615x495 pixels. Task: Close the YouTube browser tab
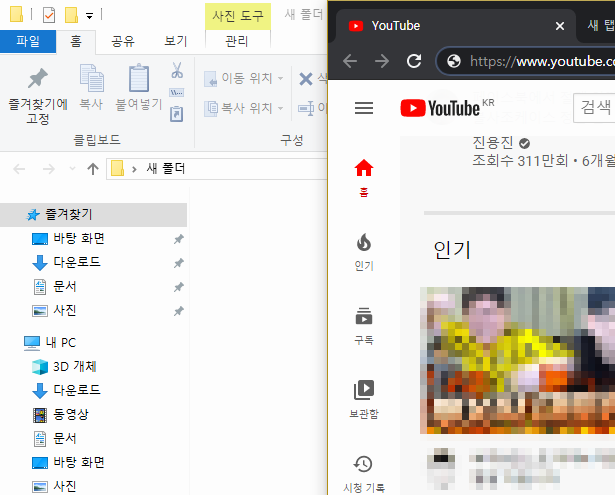560,26
